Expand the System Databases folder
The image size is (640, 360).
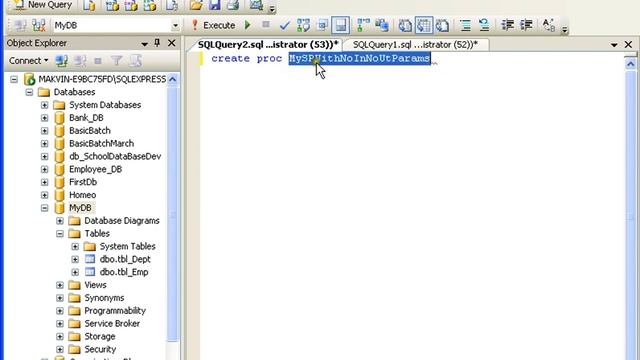pyautogui.click(x=44, y=105)
